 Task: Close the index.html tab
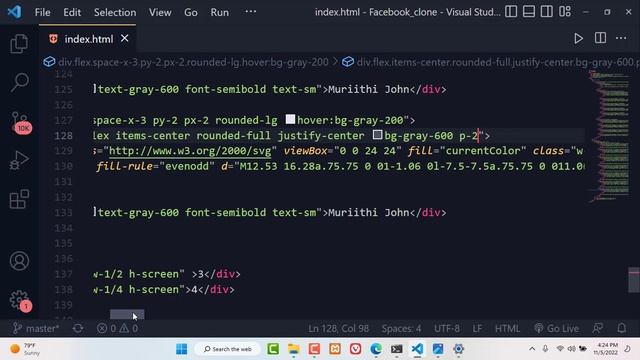[124, 38]
